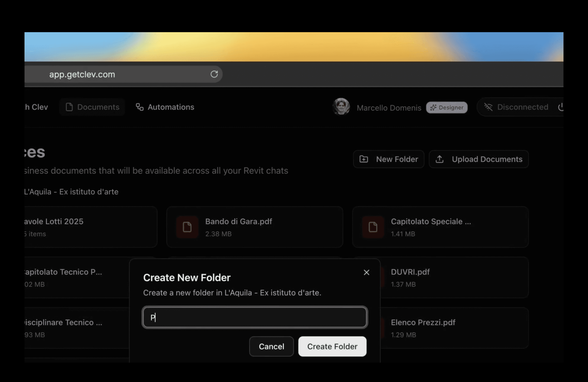Click the Automations workflow icon
Viewport: 588px width, 382px height.
[x=140, y=107]
